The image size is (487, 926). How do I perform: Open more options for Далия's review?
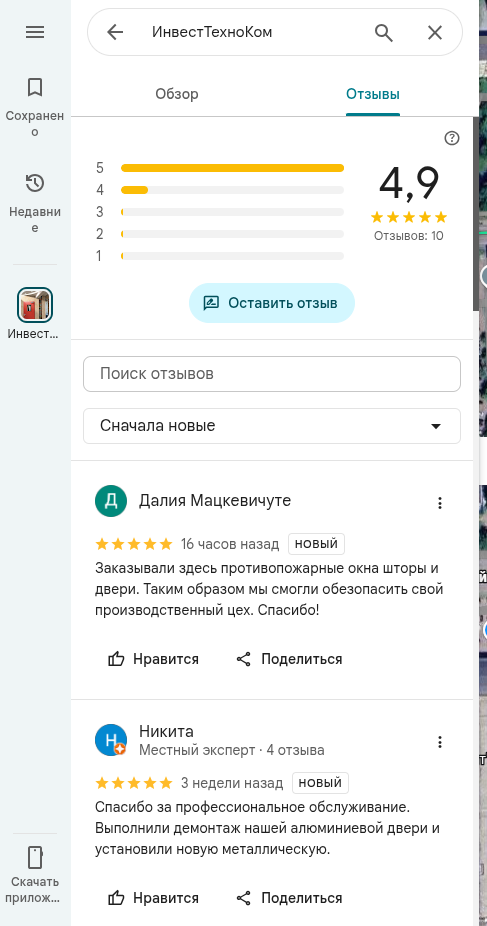440,503
